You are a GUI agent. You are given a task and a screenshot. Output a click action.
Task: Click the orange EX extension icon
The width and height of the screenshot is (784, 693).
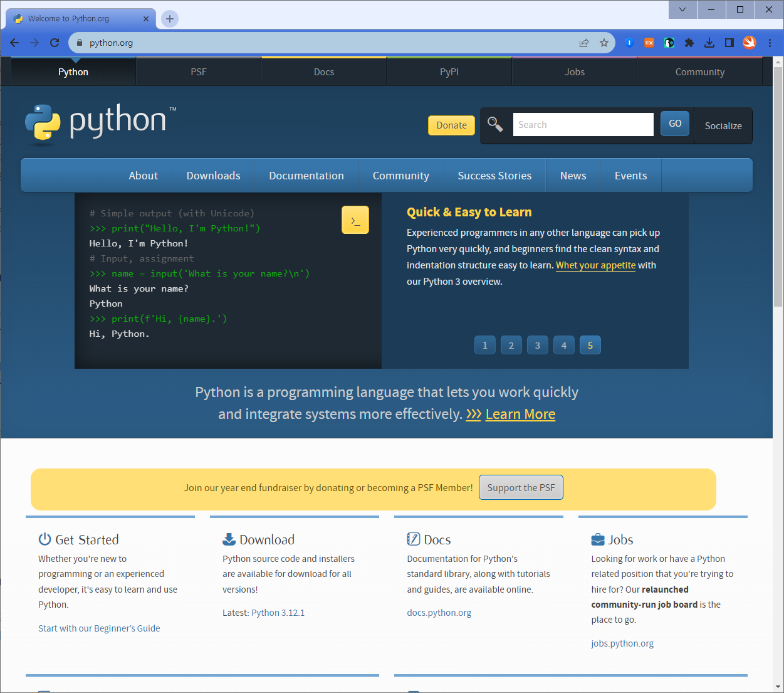coord(649,43)
